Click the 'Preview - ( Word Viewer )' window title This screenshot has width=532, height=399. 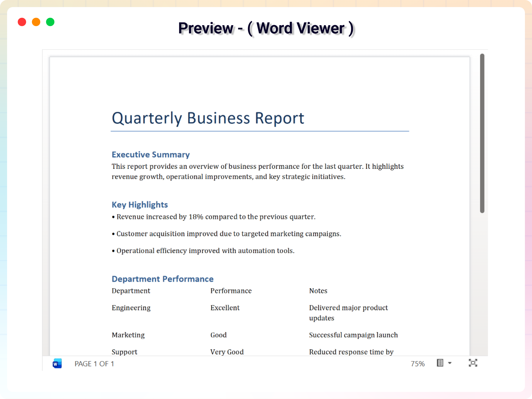(266, 28)
